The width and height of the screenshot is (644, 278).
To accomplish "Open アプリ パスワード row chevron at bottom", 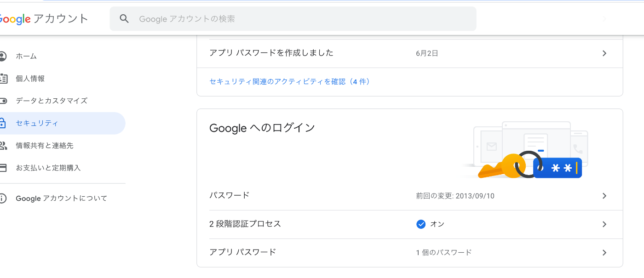I will (604, 253).
